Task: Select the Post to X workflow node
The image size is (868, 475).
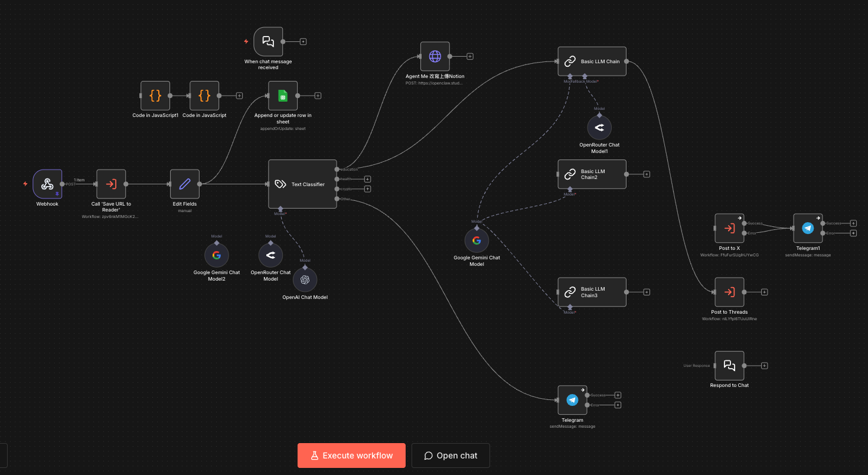Action: coord(729,229)
